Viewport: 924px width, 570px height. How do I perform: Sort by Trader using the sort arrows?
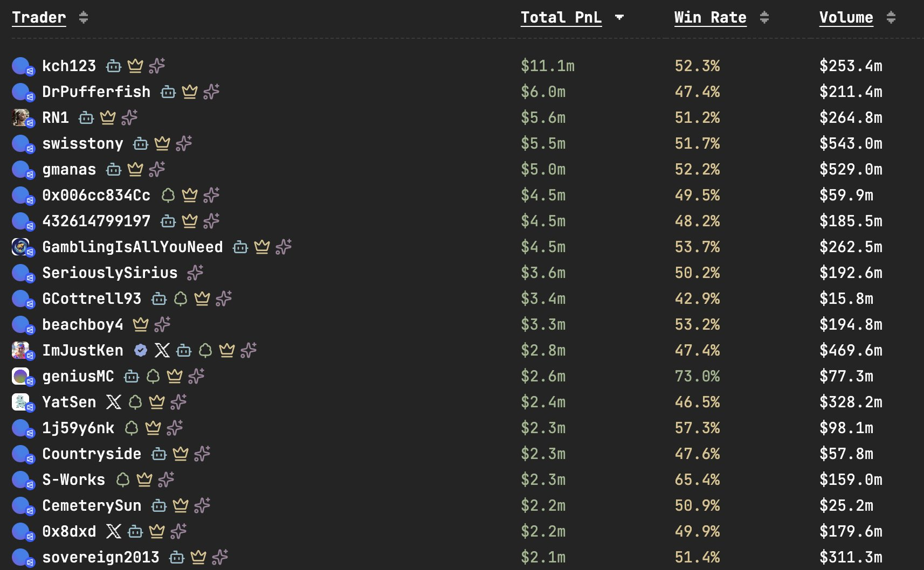coord(83,18)
